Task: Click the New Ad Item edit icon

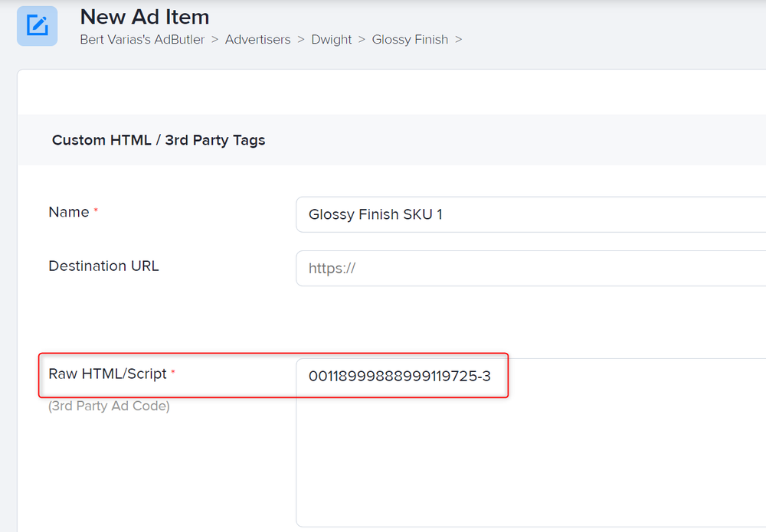Action: pos(37,26)
